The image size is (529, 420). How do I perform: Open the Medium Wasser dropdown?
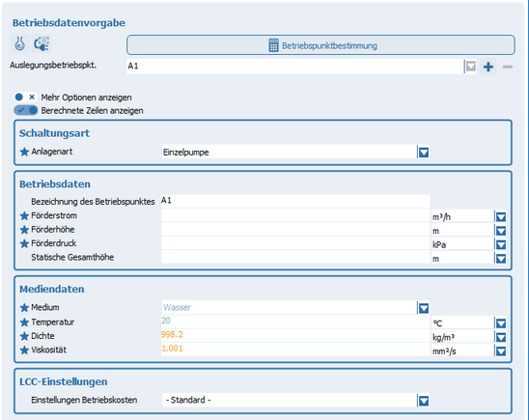[x=424, y=308]
